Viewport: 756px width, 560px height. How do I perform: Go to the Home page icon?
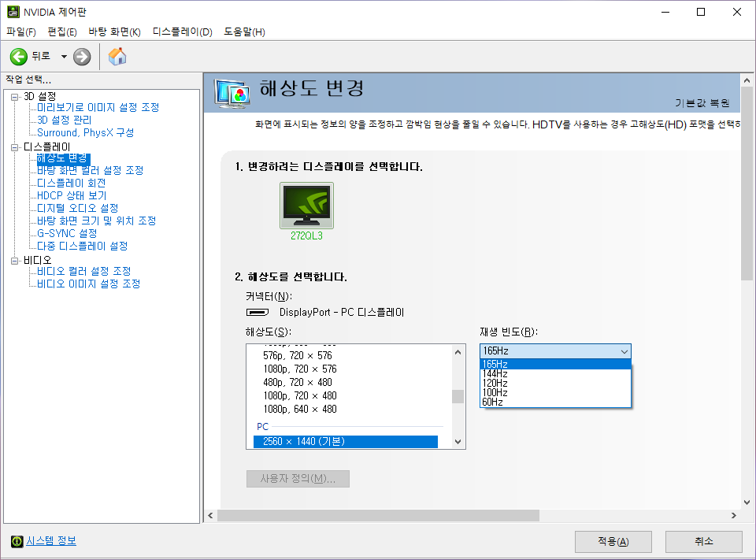click(117, 57)
